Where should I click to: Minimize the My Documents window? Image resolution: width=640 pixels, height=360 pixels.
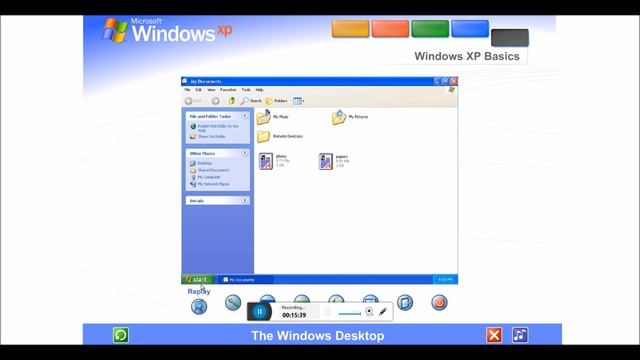point(437,81)
